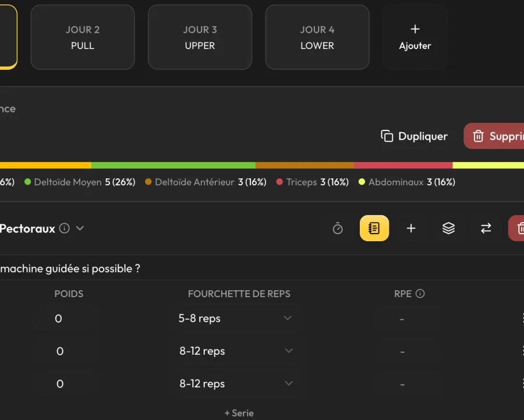Add a new day with Ajouter
Viewport: 524px width, 420px height.
[x=415, y=37]
